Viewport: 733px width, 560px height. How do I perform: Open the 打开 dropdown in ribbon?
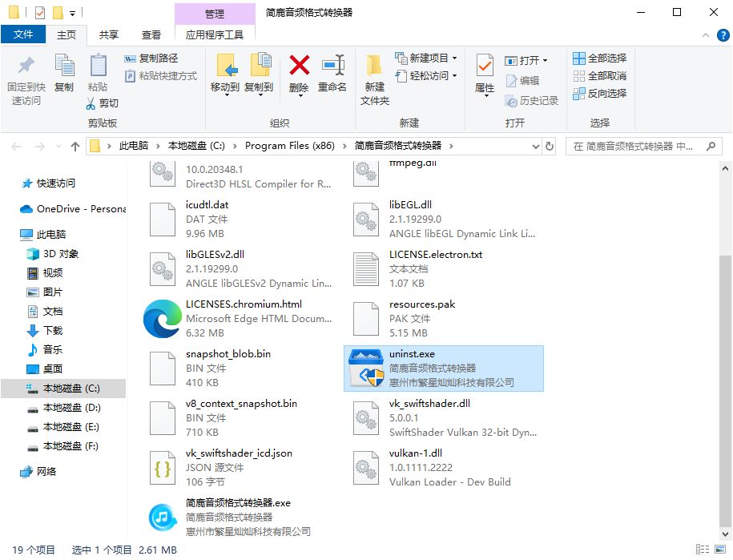(526, 61)
